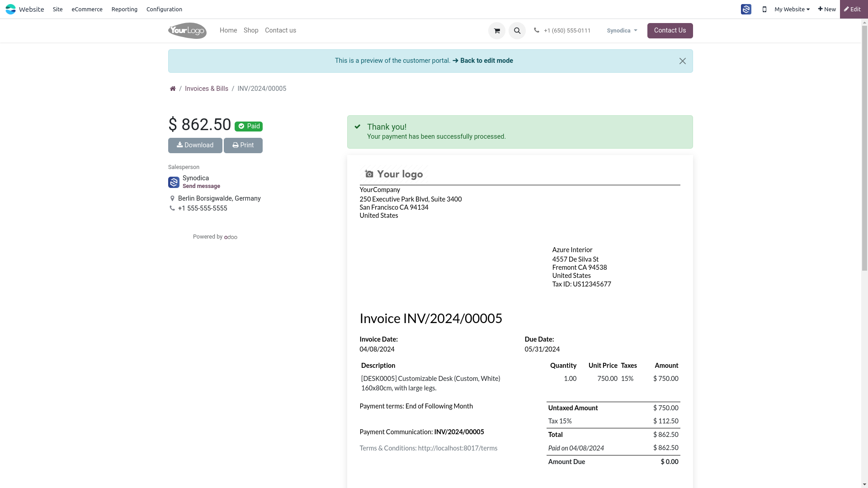Click the phone icon near +1 555-555-5555
Viewport: 868px width, 488px height.
click(x=172, y=208)
